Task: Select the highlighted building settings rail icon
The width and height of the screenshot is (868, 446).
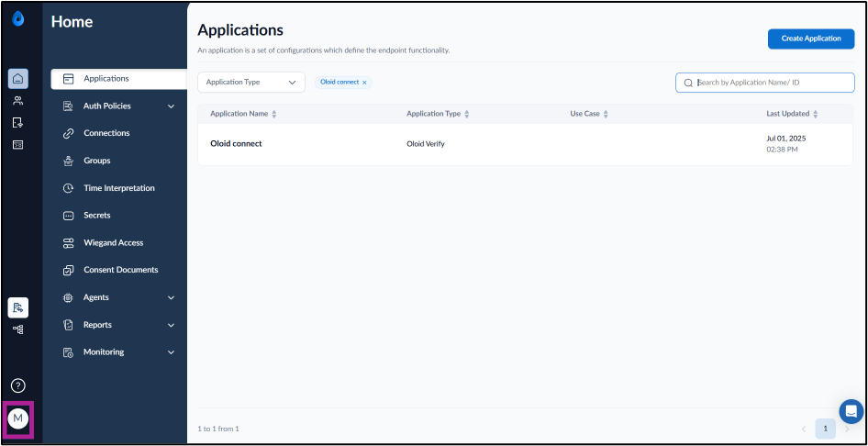Action: point(18,307)
